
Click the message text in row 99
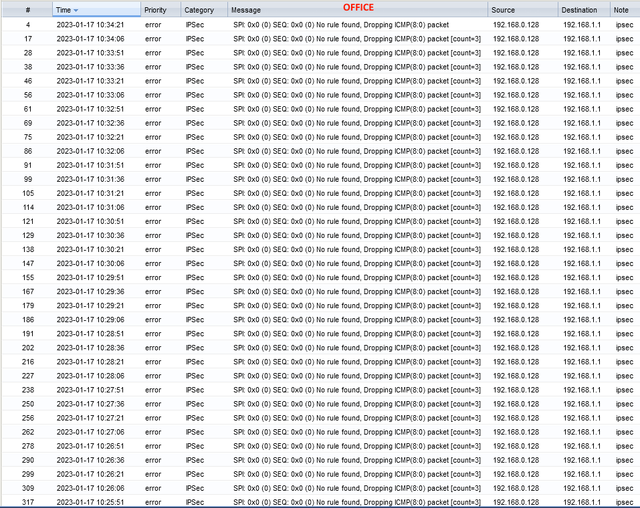pos(357,180)
